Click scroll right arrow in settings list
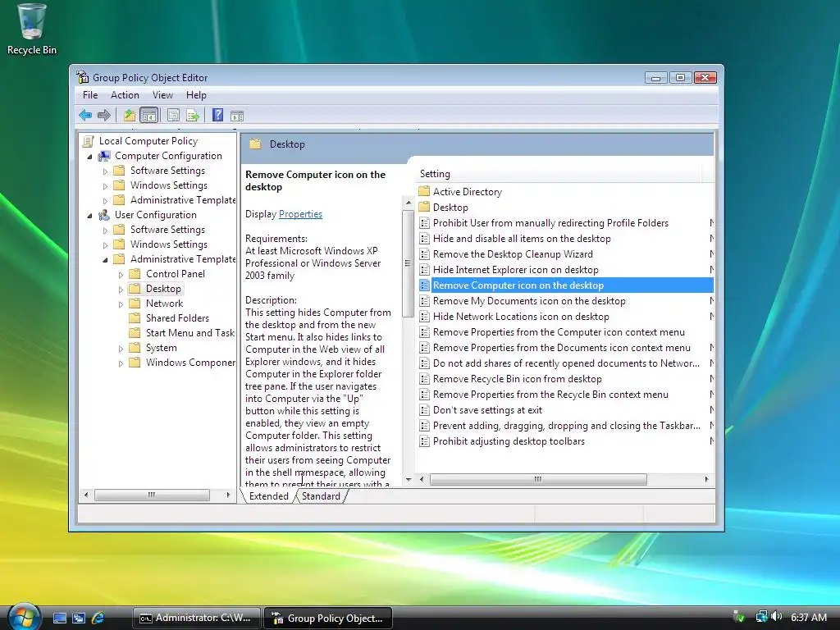 coord(706,479)
